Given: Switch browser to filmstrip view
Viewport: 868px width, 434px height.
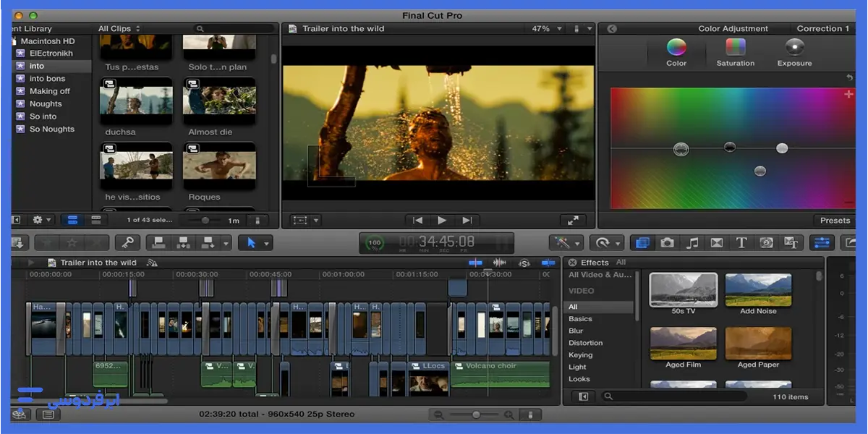Looking at the screenshot, I should (73, 220).
